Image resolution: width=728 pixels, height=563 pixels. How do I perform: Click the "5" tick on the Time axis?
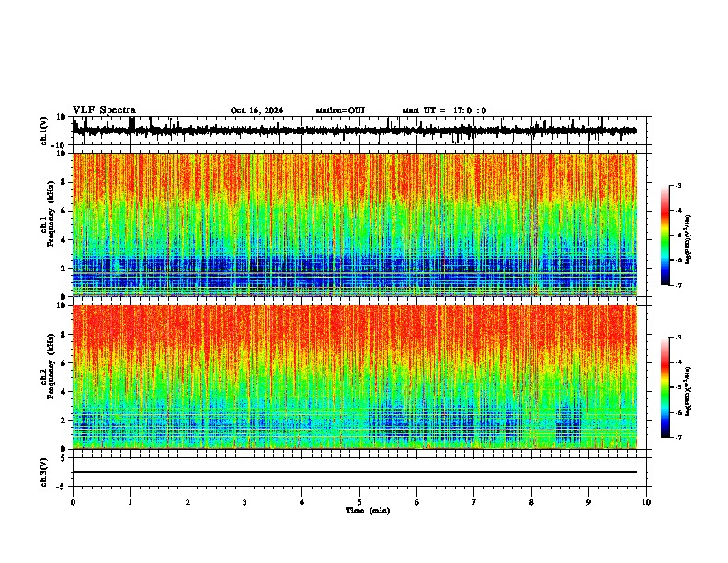(359, 502)
